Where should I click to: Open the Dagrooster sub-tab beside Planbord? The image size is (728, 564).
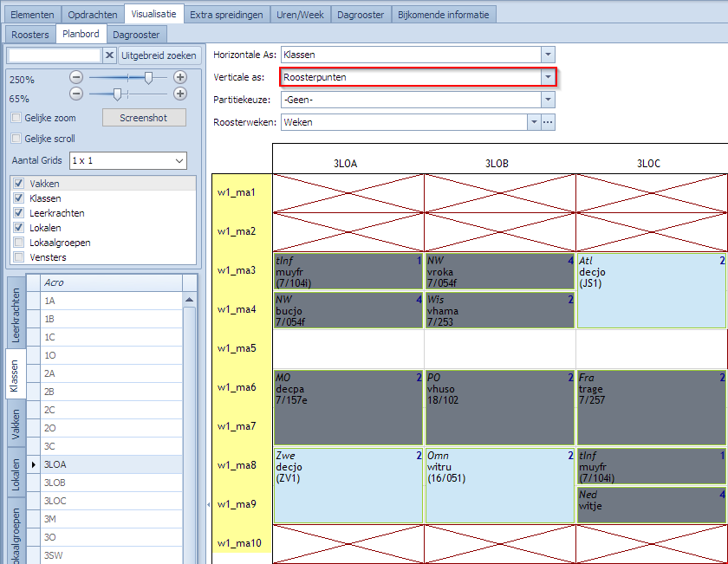coord(136,35)
